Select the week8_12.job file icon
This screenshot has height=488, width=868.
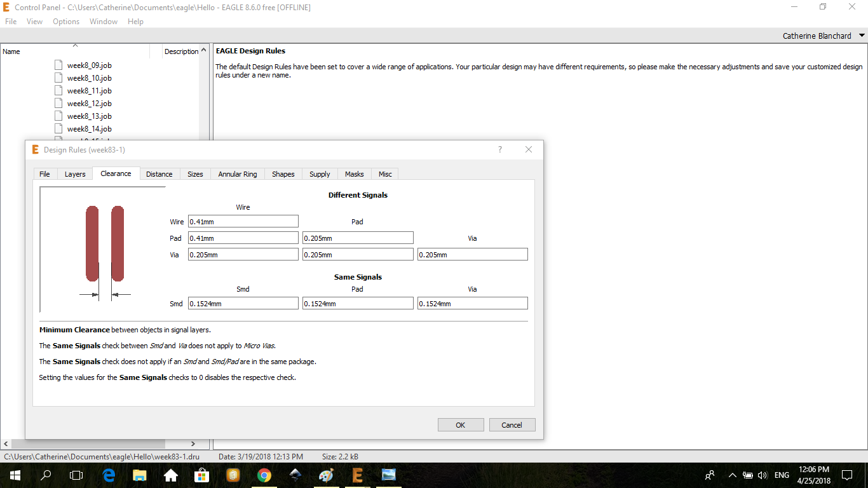[58, 103]
